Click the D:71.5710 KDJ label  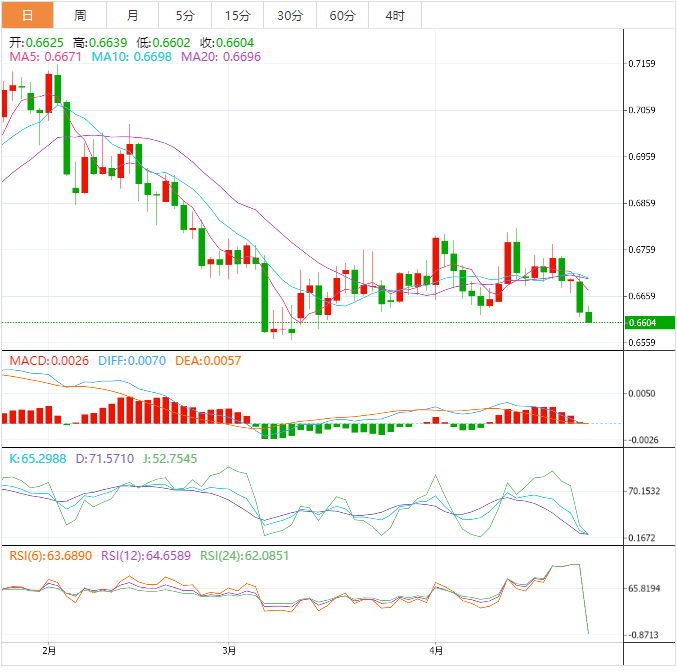pos(105,459)
